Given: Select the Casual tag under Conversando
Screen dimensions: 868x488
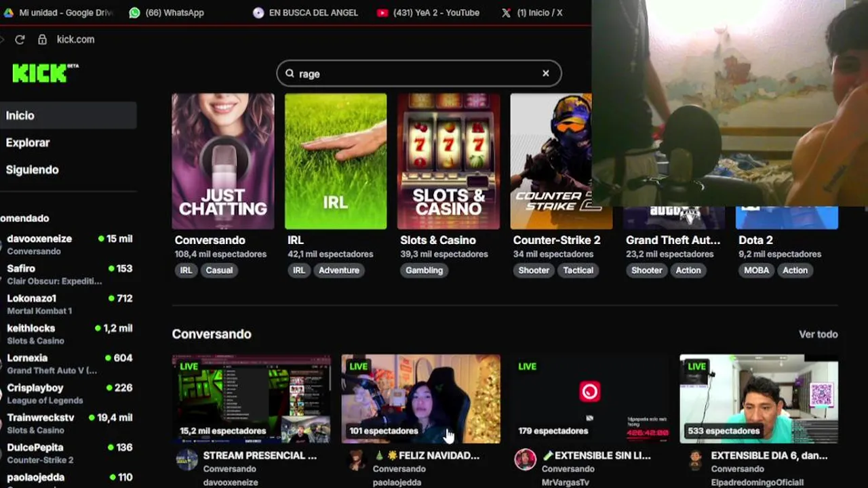Looking at the screenshot, I should [x=219, y=270].
